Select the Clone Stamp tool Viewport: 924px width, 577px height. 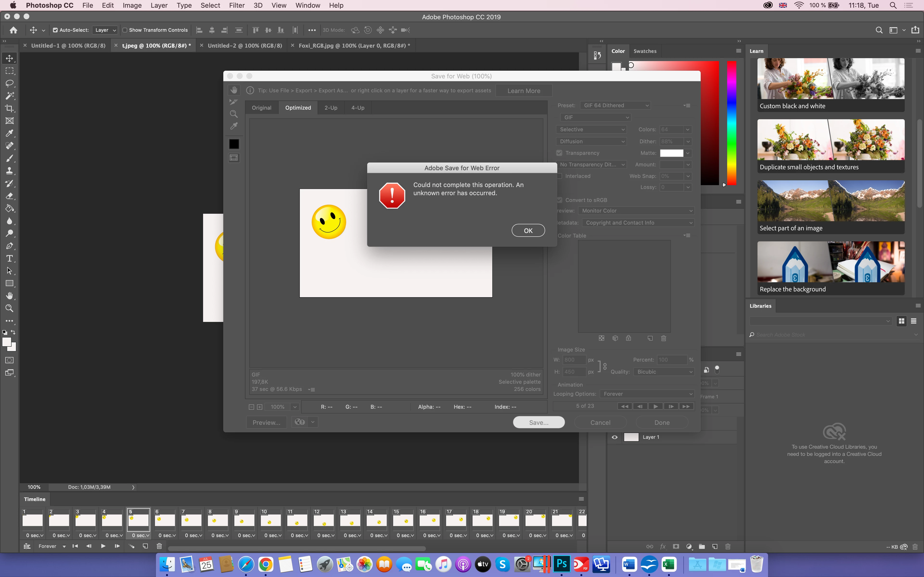coord(10,171)
